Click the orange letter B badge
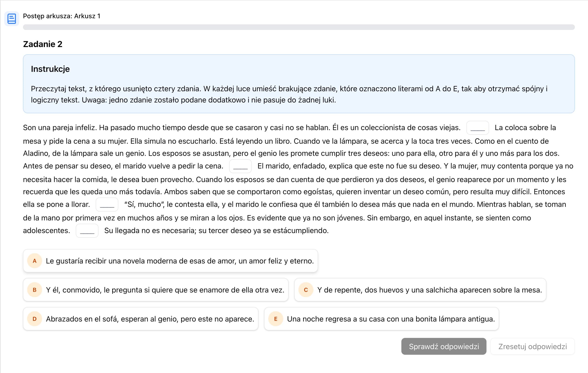 (x=35, y=290)
